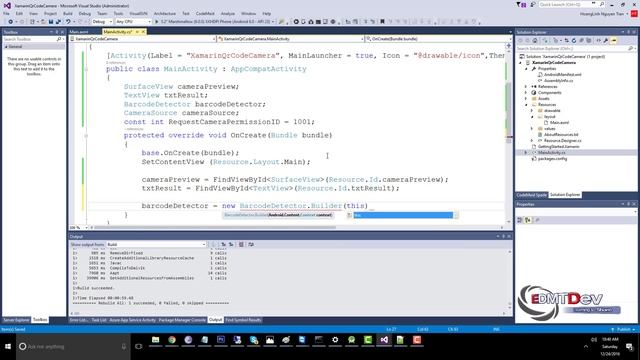Select AndroidManifest.xml in Solution Explorer

pos(562,75)
